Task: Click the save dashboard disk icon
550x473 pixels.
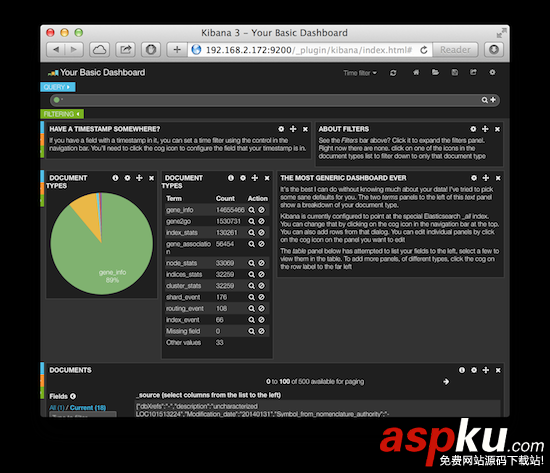Action: [455, 72]
